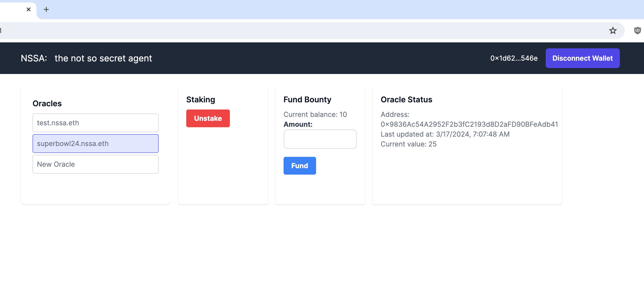The image size is (644, 292).
Task: Bookmark this page with the star icon
Action: (612, 31)
